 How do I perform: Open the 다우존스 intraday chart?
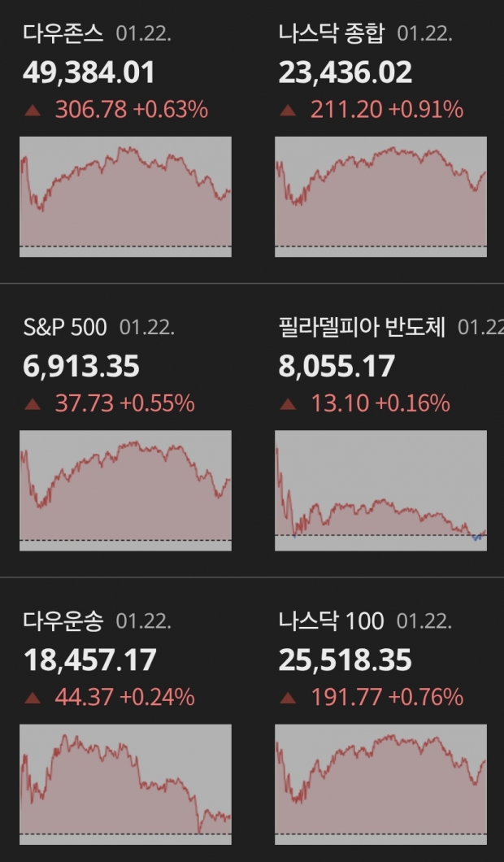125,196
